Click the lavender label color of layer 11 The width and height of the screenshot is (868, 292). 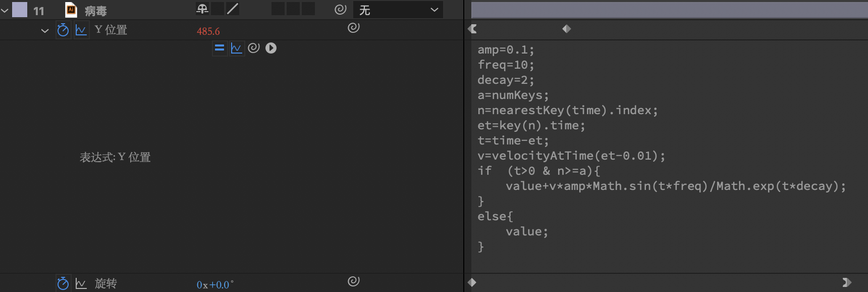coord(20,10)
